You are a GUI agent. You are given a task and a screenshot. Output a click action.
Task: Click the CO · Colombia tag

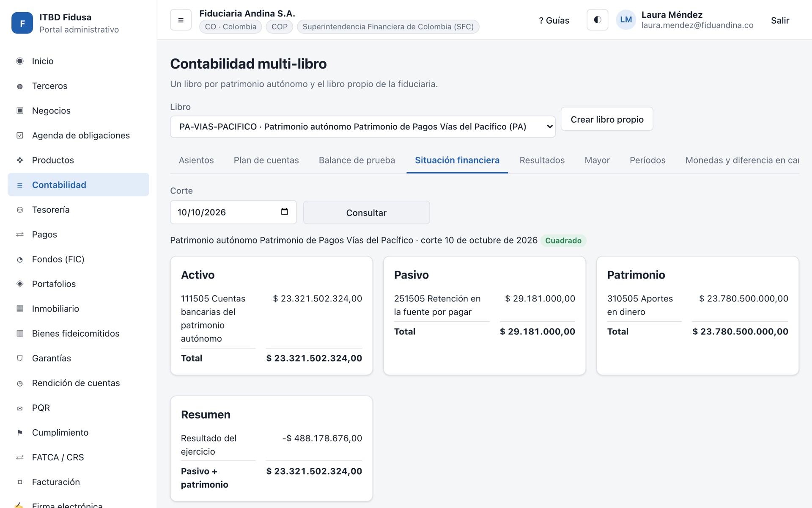click(x=230, y=27)
